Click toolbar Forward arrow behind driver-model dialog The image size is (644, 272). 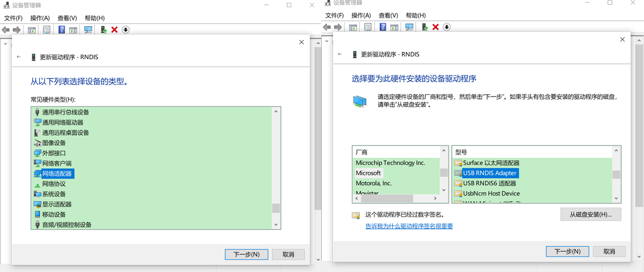coord(338,27)
